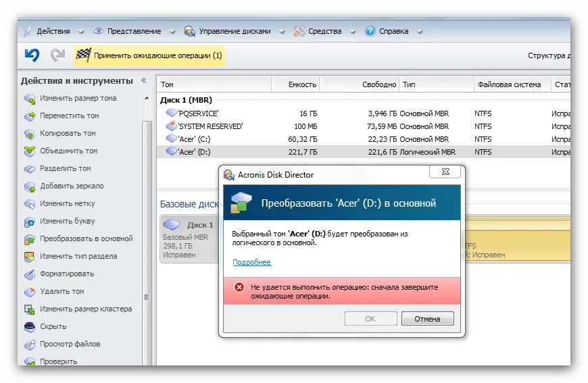Click the red error icon in dialog
The height and width of the screenshot is (383, 588).
(239, 287)
